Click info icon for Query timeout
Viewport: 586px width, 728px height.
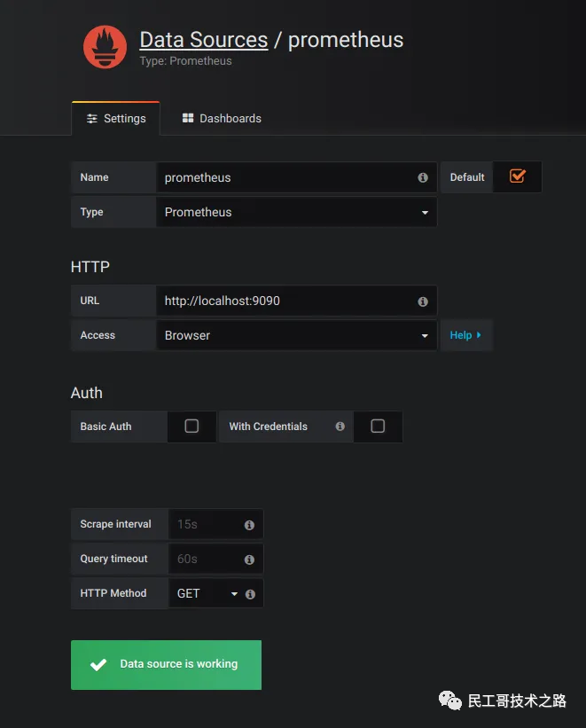(x=249, y=560)
